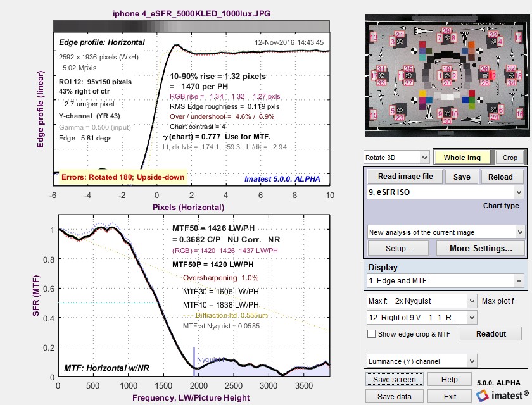Click the image file title iphone 4_eSFR
Screen dimensions: 532x405
pos(191,13)
